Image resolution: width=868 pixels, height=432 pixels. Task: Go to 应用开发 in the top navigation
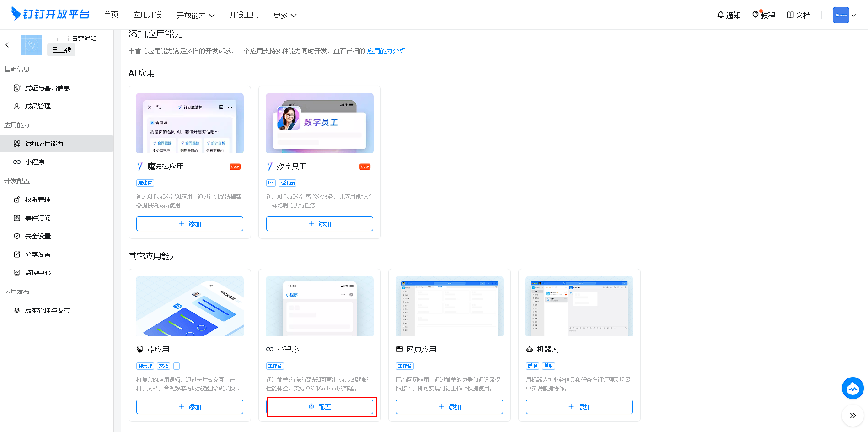(x=148, y=15)
